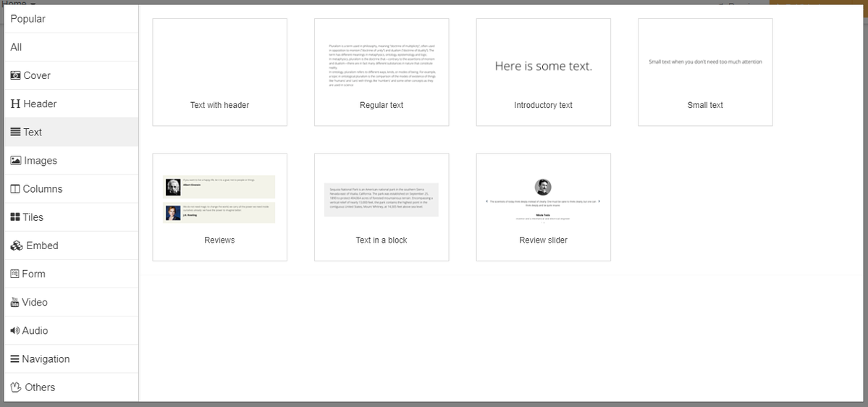Screen dimensions: 868x407
Task: Open the Columns category label
Action: [43, 189]
